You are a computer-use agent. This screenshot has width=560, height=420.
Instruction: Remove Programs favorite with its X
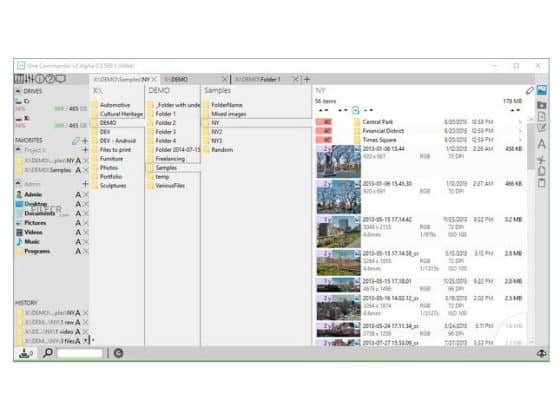coord(86,251)
